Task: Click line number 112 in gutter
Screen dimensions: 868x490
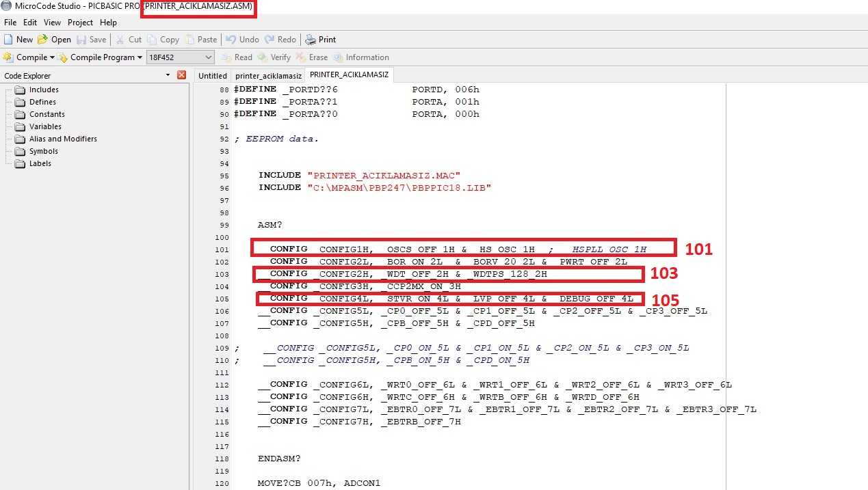Action: (x=222, y=385)
